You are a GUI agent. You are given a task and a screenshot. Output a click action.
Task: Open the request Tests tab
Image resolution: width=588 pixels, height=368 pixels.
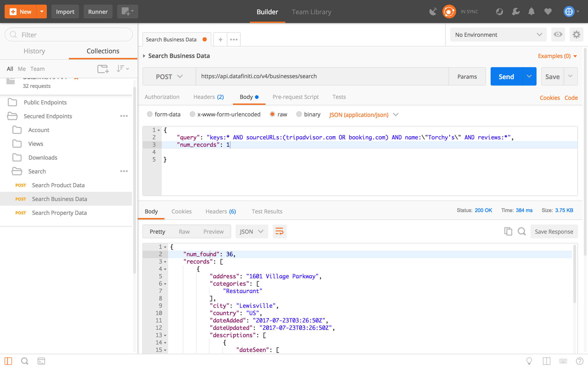click(339, 97)
